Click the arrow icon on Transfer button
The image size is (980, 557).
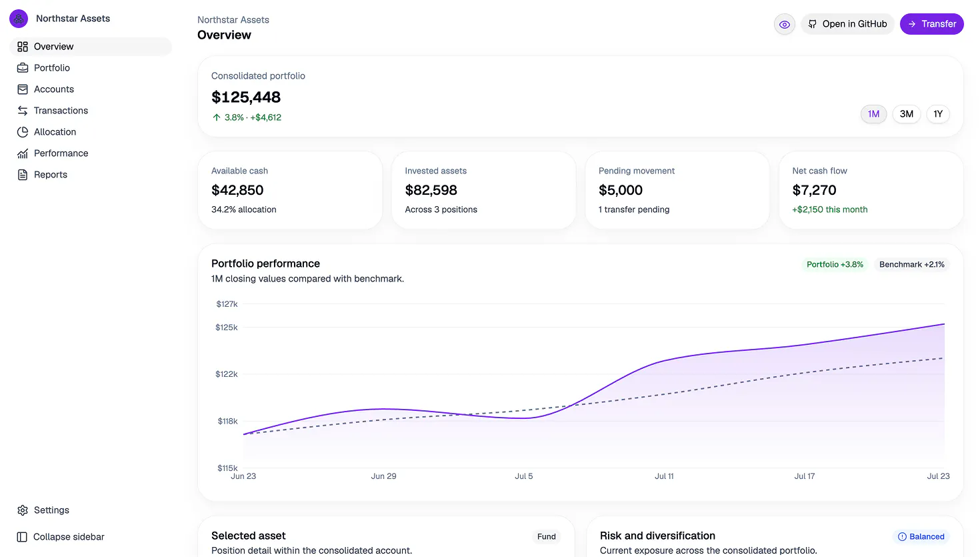(x=912, y=24)
